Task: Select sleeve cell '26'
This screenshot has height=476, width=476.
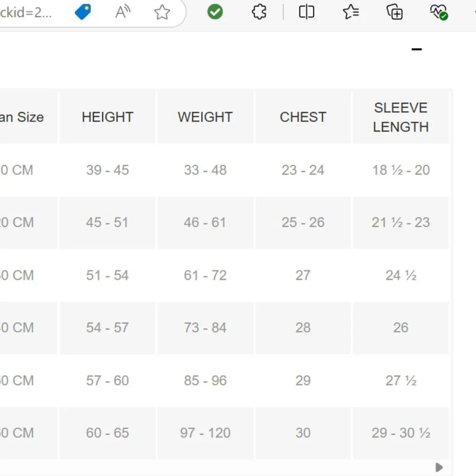Action: click(x=401, y=328)
